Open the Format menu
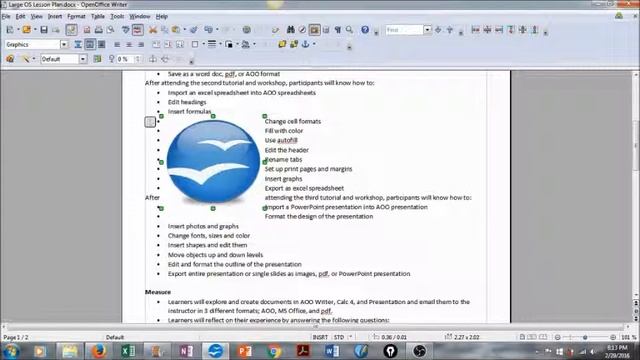 [76, 17]
